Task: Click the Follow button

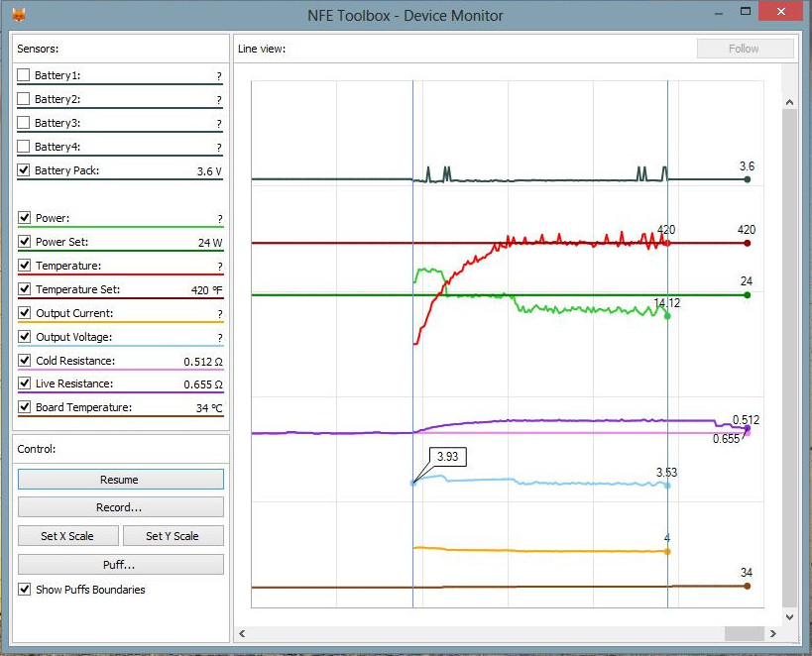Action: pyautogui.click(x=746, y=49)
